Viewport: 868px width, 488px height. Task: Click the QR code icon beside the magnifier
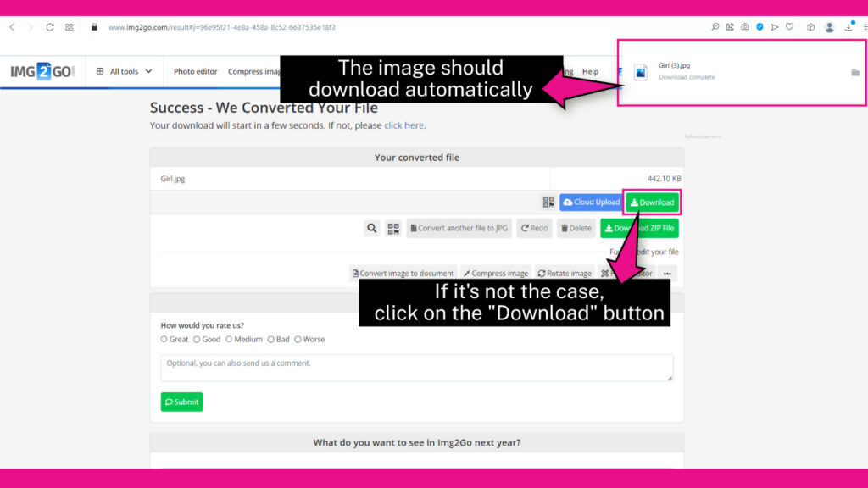[x=393, y=228]
